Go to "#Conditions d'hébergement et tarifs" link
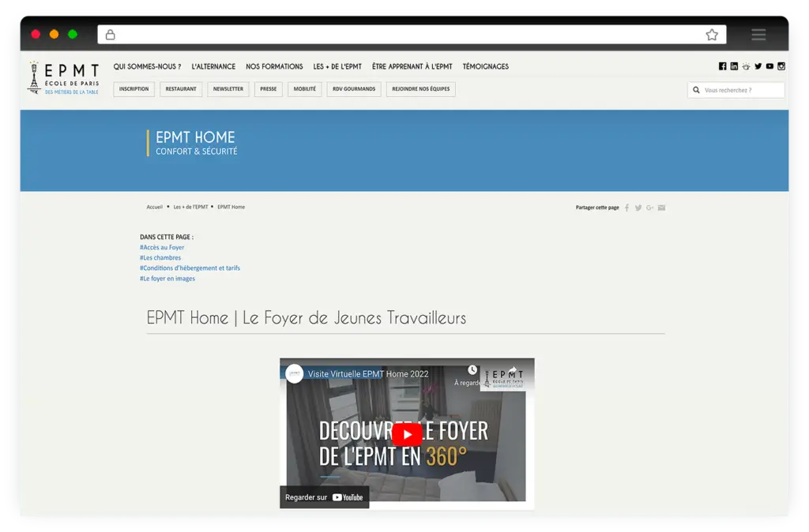Viewport: 809px width, 532px height. coord(190,268)
